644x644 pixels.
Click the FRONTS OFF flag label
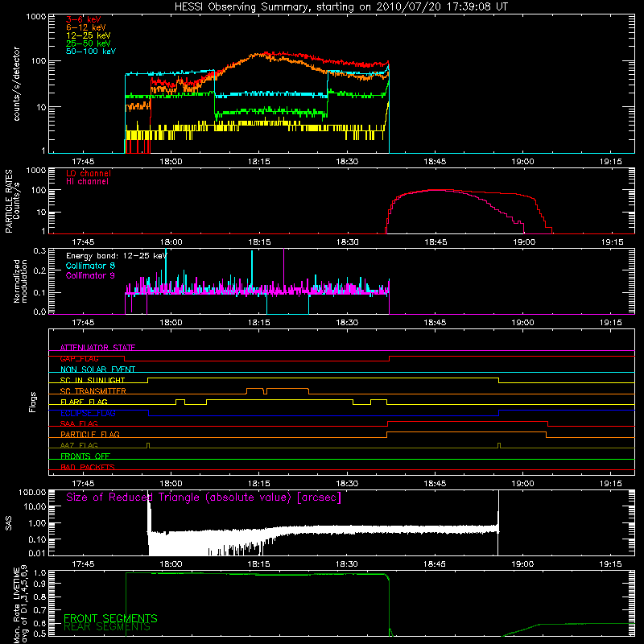pos(85,456)
